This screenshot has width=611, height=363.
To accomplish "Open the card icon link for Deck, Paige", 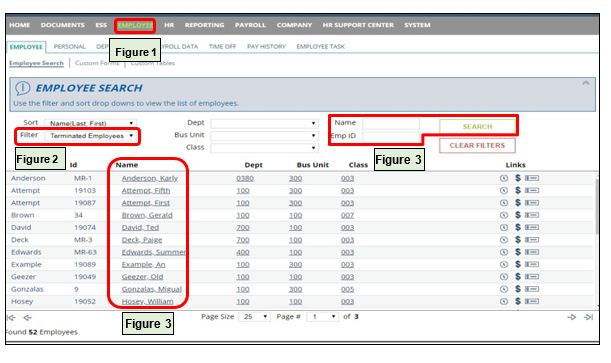I will point(532,240).
